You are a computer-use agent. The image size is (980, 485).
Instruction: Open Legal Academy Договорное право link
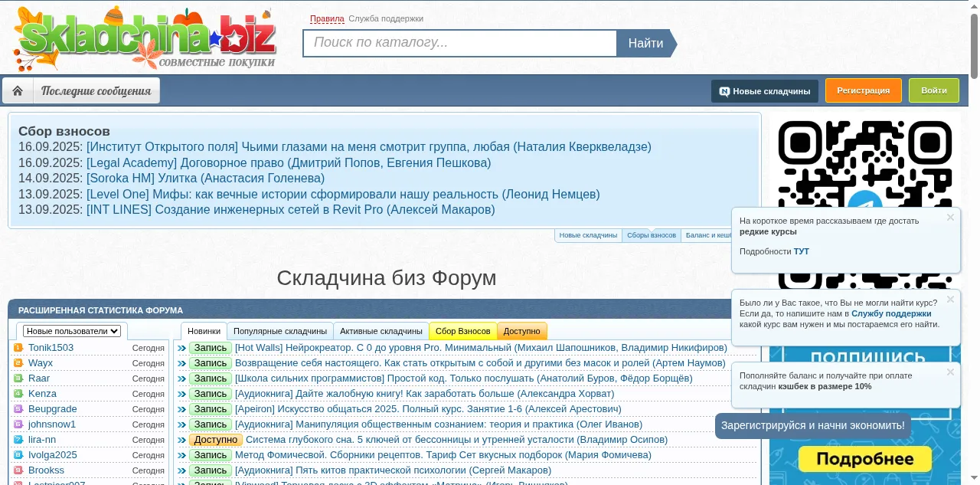point(289,162)
